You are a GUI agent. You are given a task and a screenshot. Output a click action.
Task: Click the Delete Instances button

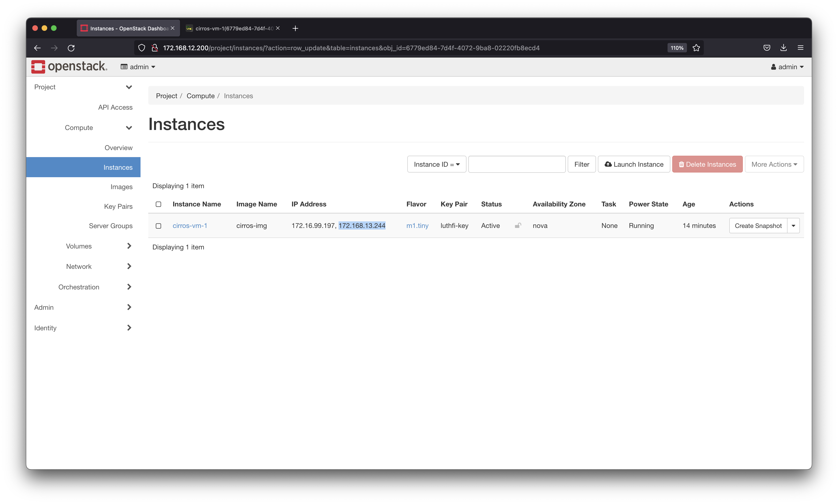click(x=707, y=164)
